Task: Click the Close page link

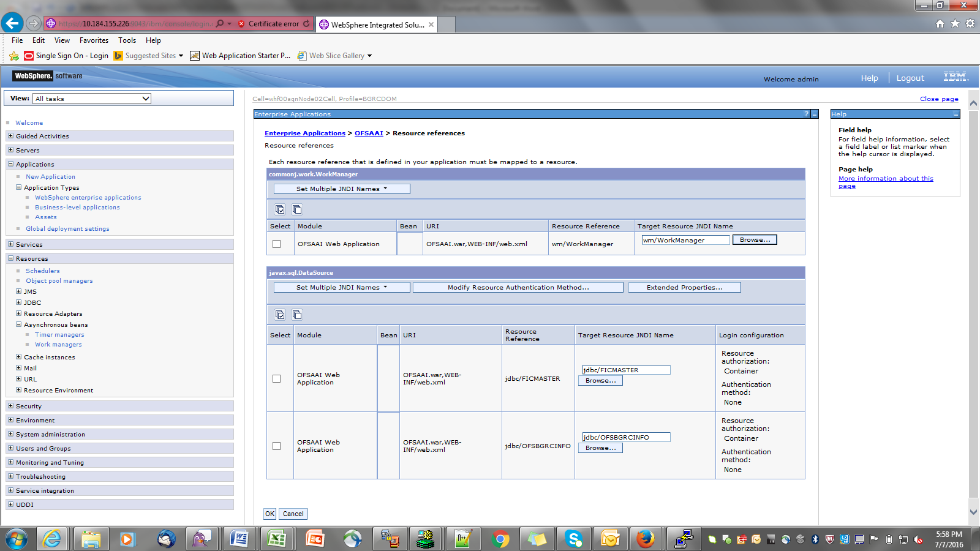Action: pyautogui.click(x=939, y=99)
